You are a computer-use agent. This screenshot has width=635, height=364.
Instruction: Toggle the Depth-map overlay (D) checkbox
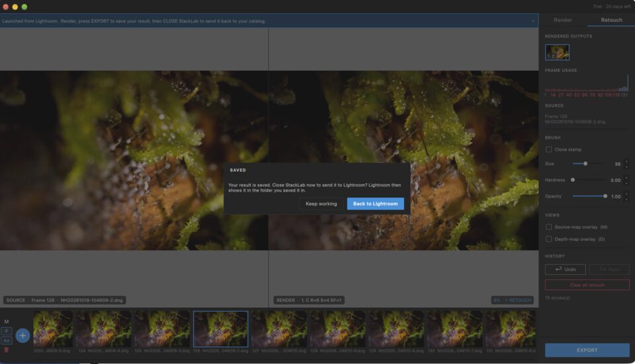tap(549, 239)
